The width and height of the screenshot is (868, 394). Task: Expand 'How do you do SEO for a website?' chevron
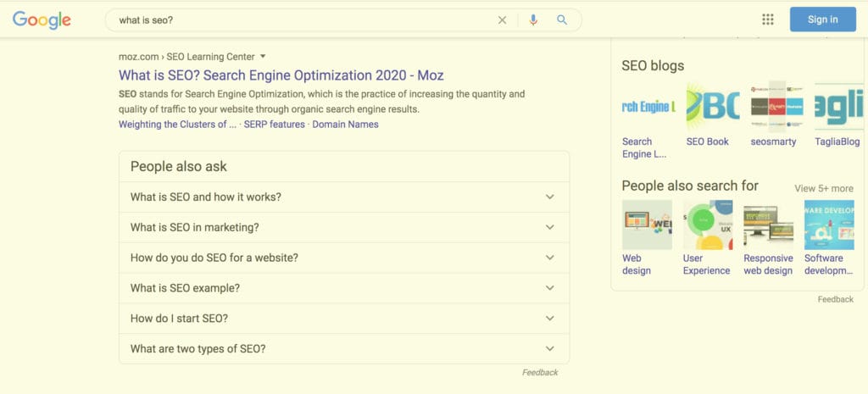(x=549, y=258)
